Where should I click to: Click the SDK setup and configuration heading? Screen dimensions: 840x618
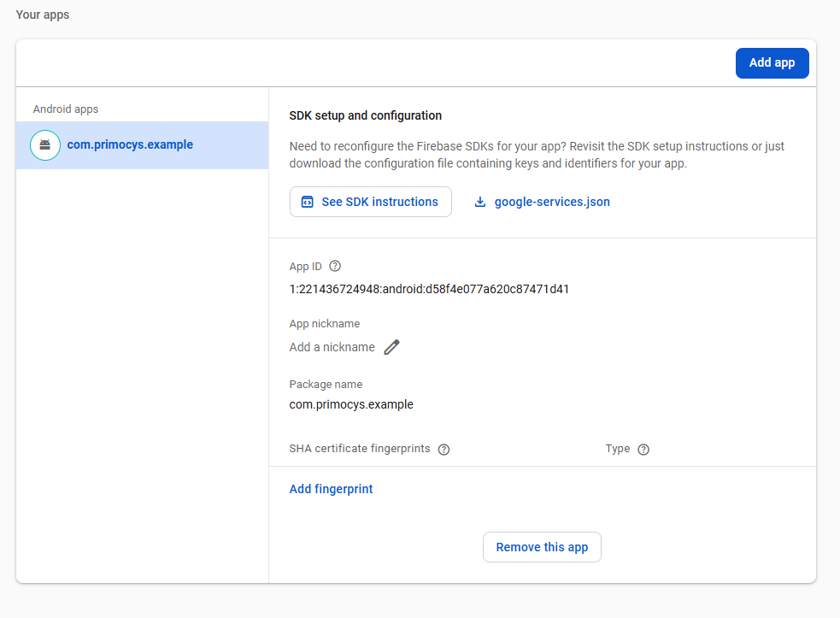point(365,115)
